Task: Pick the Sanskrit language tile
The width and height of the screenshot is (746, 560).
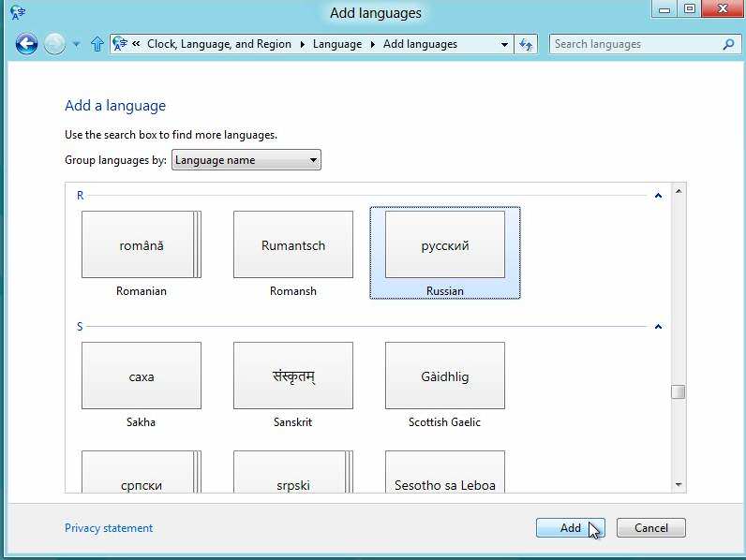Action: [293, 376]
